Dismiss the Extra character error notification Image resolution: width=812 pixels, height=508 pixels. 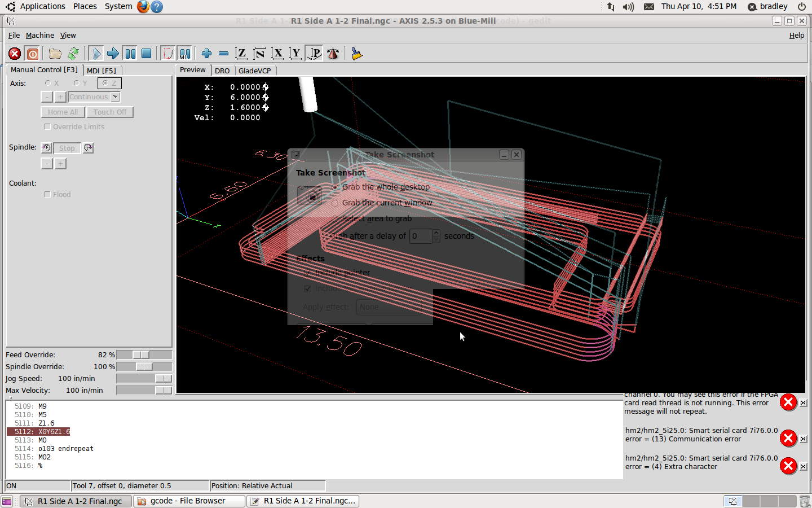click(x=804, y=467)
